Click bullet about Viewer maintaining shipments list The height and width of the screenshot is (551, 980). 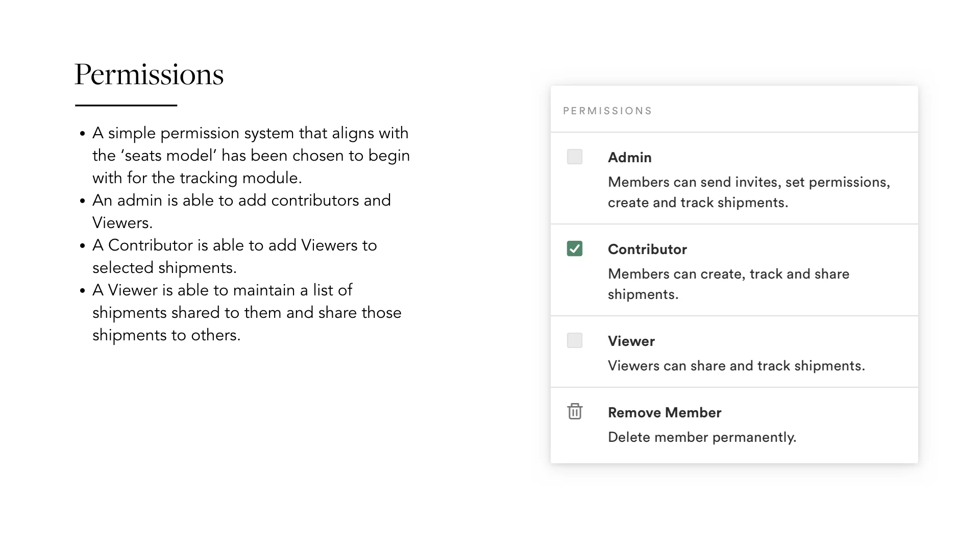pos(247,312)
